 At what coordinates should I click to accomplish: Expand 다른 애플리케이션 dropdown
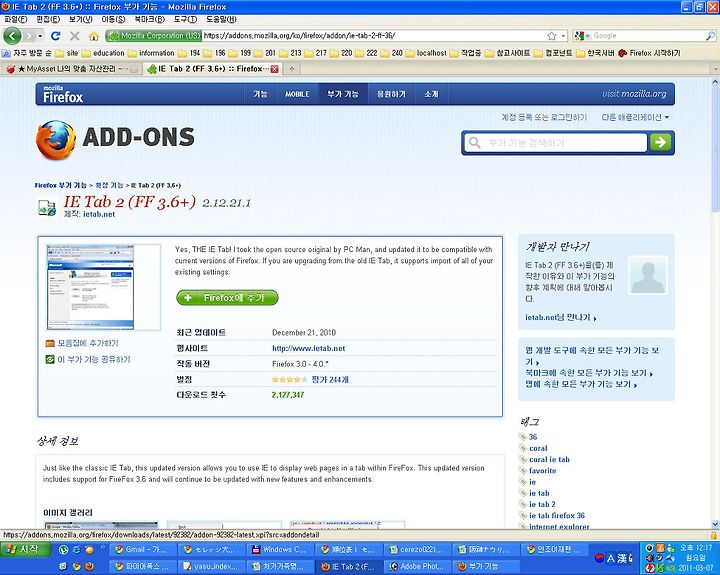(635, 118)
